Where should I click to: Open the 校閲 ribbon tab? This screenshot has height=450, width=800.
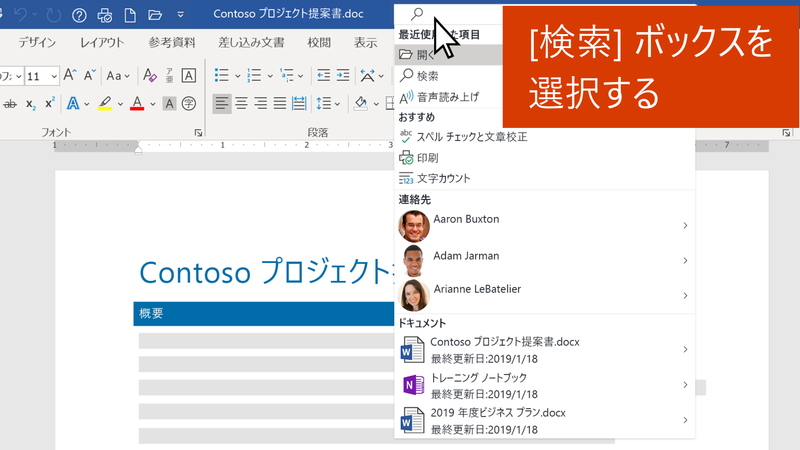pyautogui.click(x=319, y=42)
